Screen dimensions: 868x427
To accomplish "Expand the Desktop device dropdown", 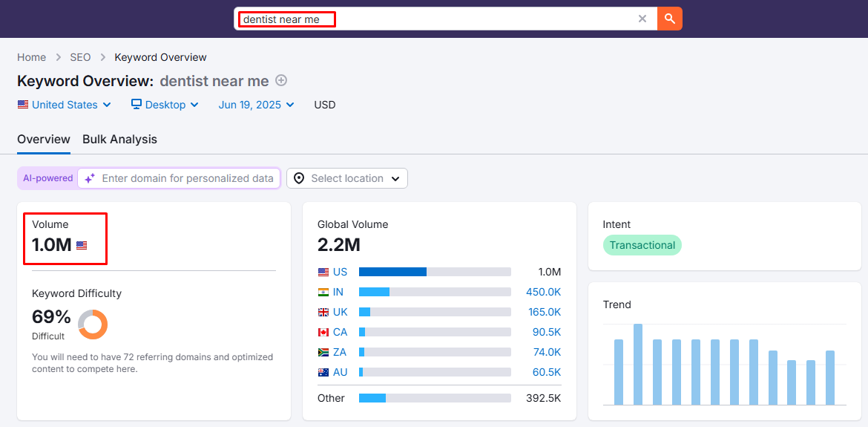I will 165,105.
